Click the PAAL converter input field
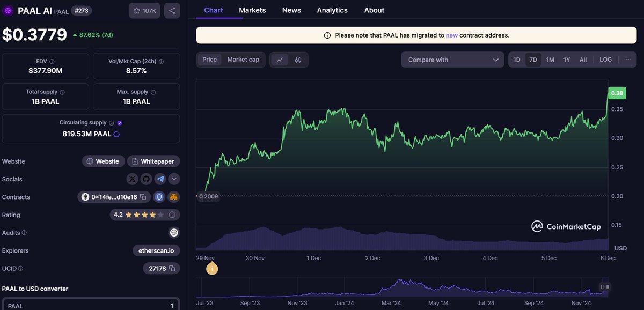Image resolution: width=644 pixels, height=310 pixels. [x=91, y=305]
